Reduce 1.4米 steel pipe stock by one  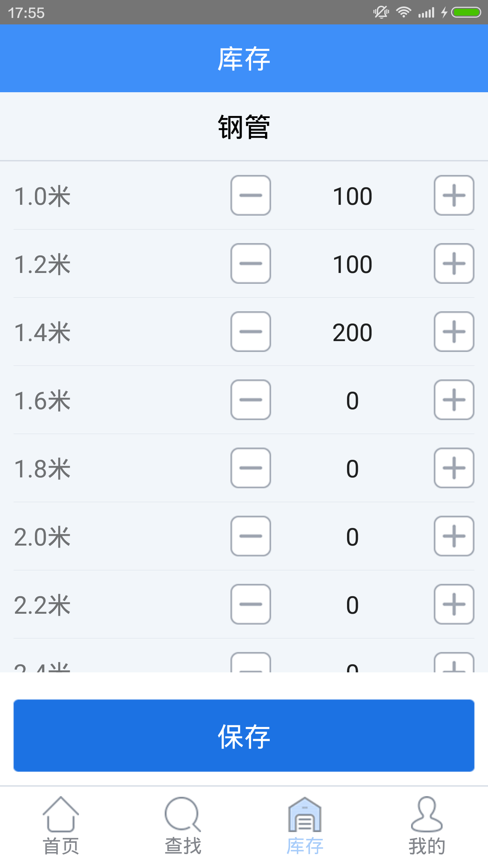(x=250, y=332)
